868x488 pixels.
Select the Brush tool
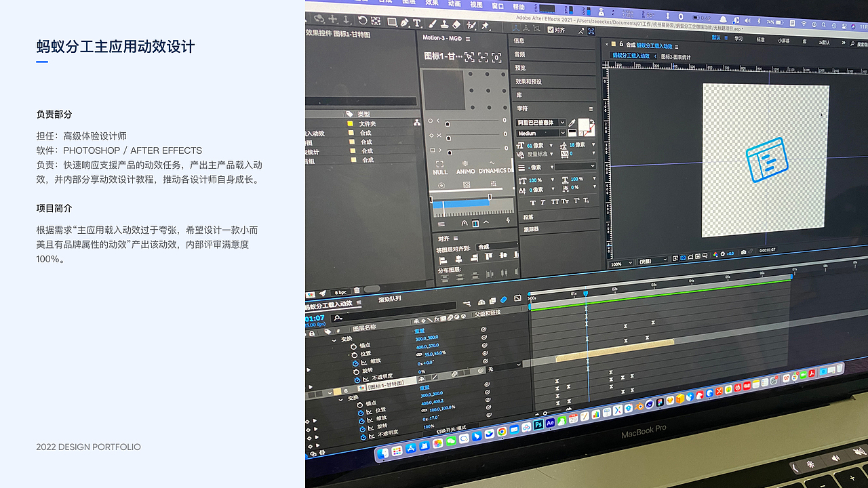(431, 23)
